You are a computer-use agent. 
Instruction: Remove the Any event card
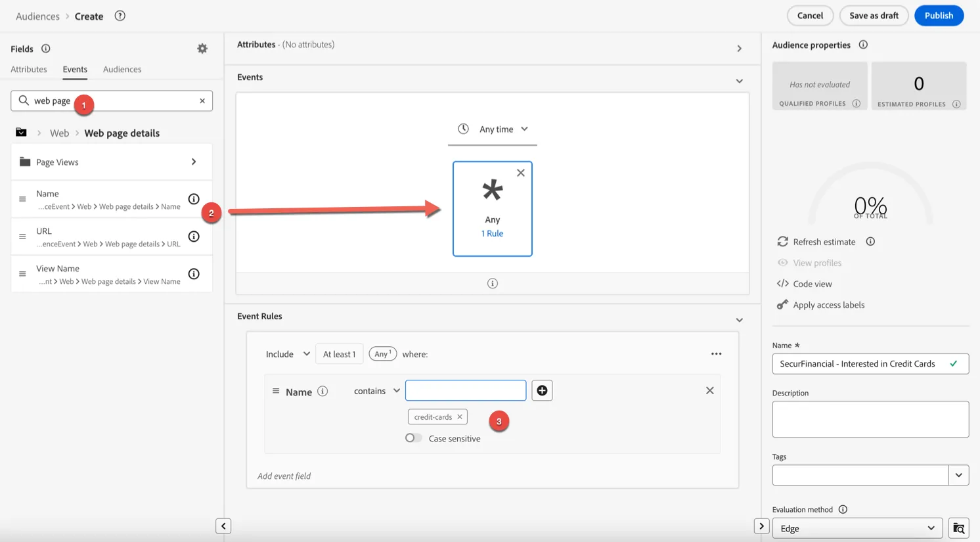pos(521,173)
